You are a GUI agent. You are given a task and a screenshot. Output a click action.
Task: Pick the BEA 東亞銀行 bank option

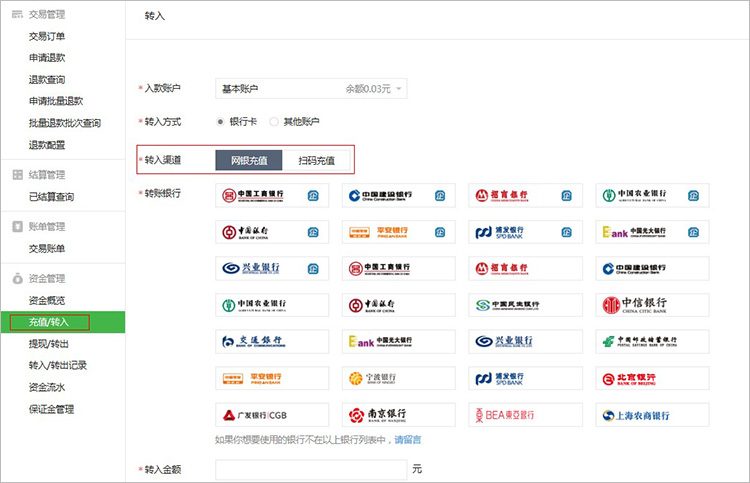[x=526, y=415]
